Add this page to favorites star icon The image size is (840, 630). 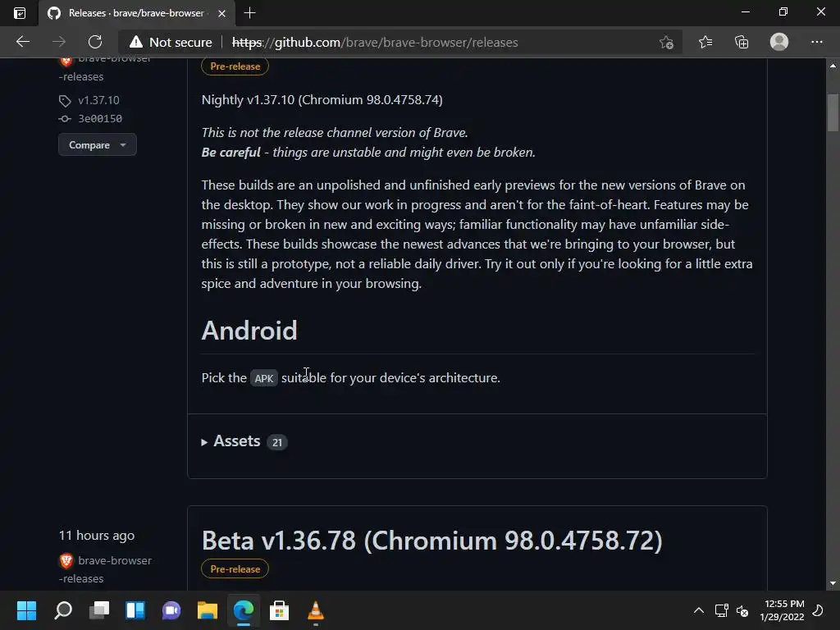point(666,43)
